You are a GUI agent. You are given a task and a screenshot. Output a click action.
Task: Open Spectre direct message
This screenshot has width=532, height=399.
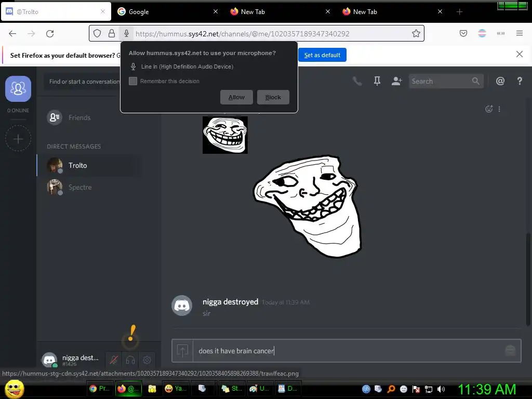point(90,187)
